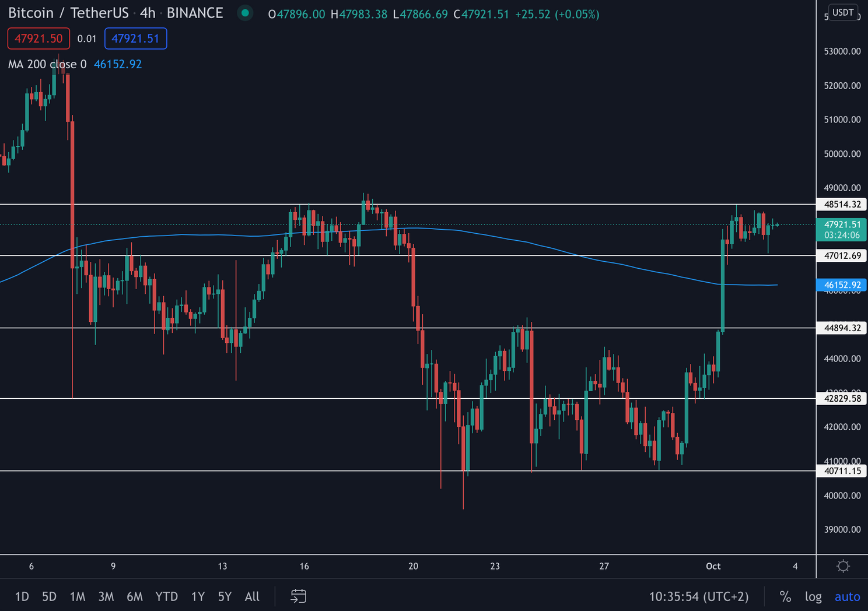Select the 1D time range
The height and width of the screenshot is (611, 868).
coord(22,596)
